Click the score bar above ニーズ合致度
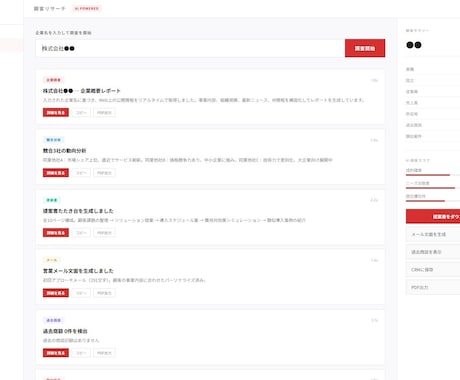460x380 pixels. pyautogui.click(x=433, y=175)
